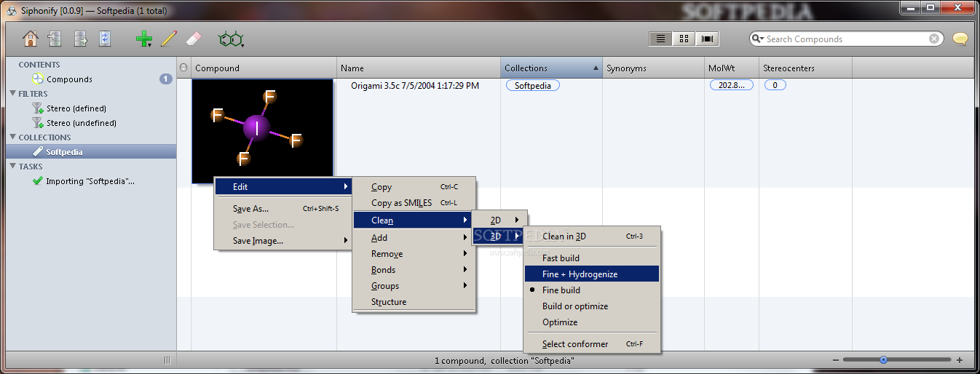Switch to barcode strip view mode
Screen dimensions: 980x374
click(x=707, y=39)
